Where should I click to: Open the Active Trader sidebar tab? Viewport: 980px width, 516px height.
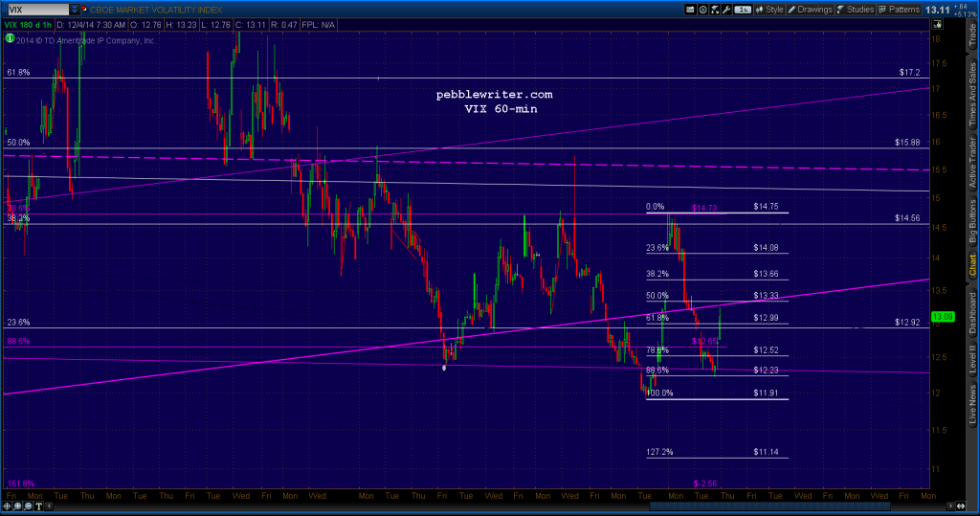[972, 163]
